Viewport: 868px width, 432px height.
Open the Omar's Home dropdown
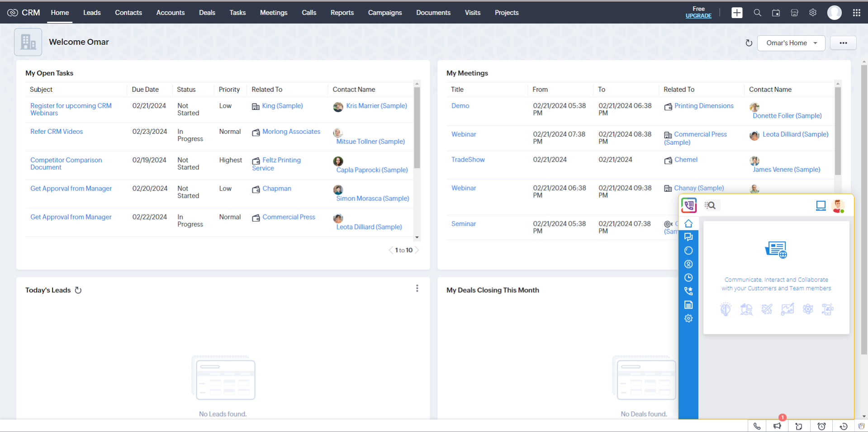click(791, 43)
